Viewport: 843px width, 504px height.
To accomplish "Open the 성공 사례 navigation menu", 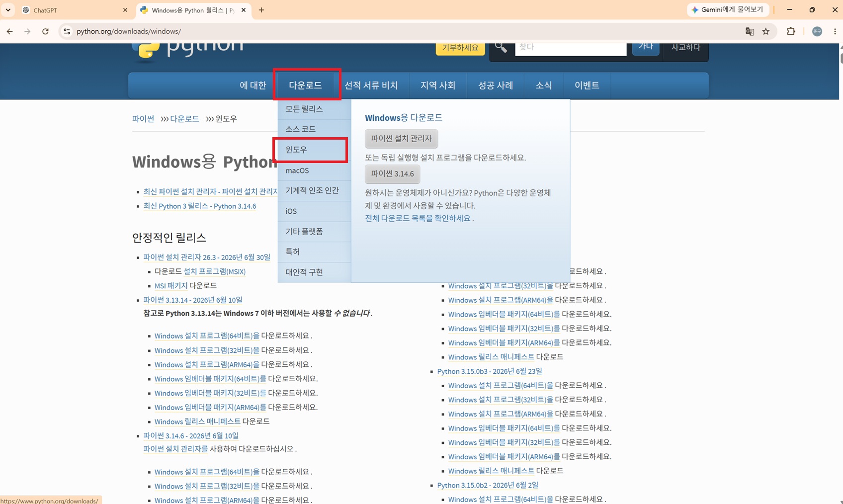I will (496, 85).
